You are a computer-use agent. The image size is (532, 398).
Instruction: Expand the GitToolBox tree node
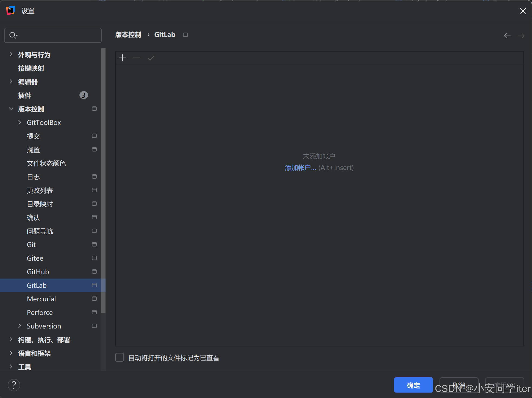pos(20,122)
